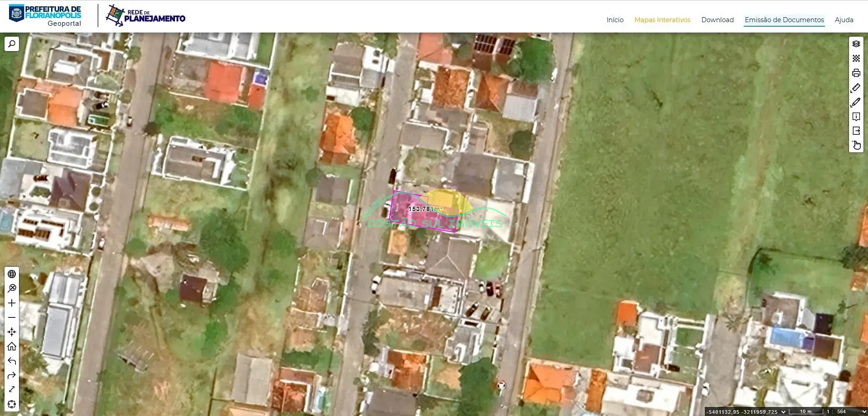Click the export arrow icon
This screenshot has width=868, height=416.
tap(856, 131)
